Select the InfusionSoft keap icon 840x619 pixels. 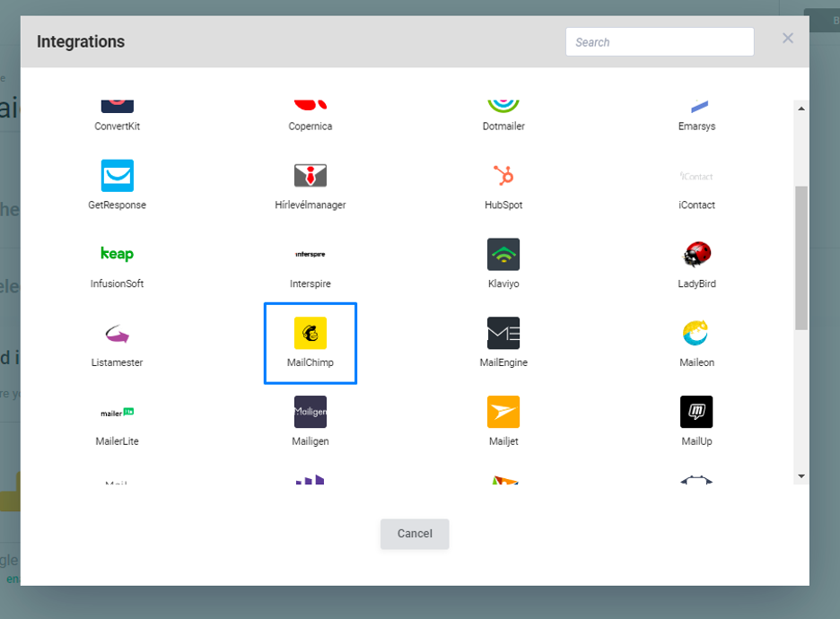tap(117, 254)
